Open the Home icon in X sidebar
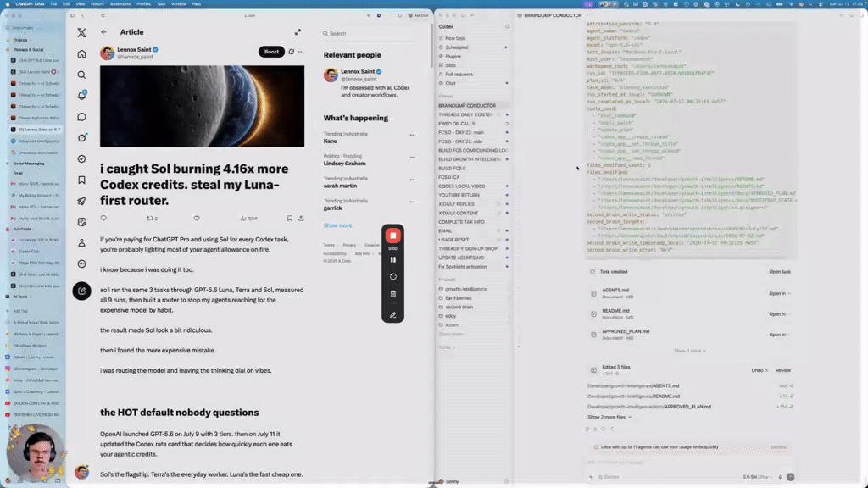Image resolution: width=868 pixels, height=488 pixels. click(81, 53)
